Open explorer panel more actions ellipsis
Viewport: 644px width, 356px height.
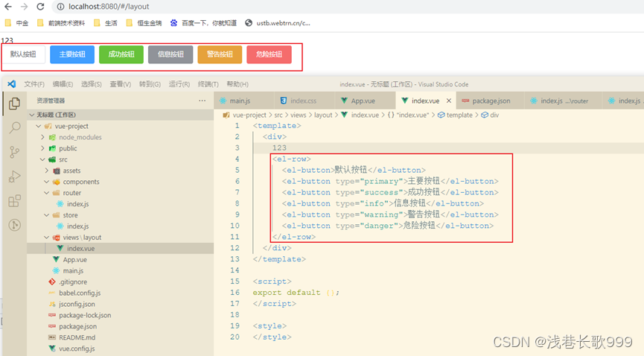point(202,101)
